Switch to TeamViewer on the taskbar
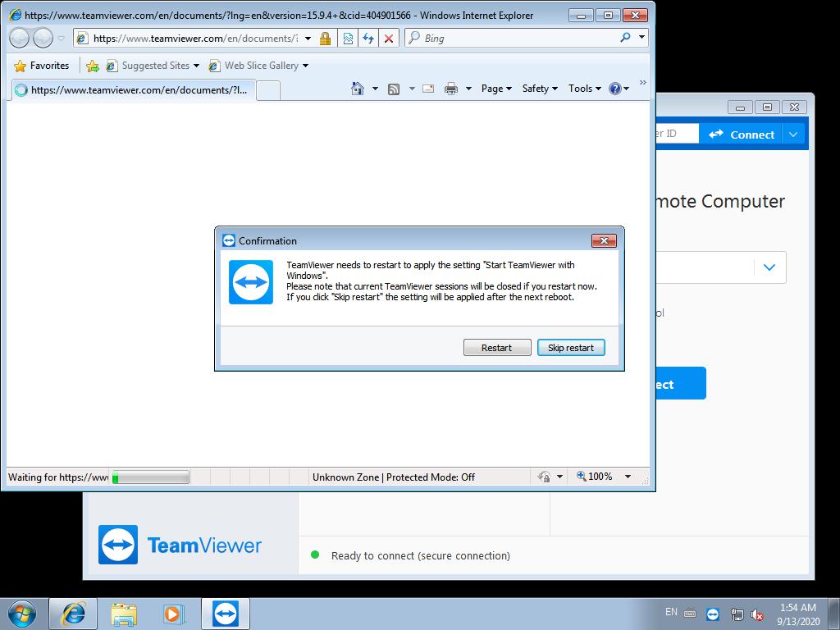Viewport: 840px width, 630px height. coord(226,614)
